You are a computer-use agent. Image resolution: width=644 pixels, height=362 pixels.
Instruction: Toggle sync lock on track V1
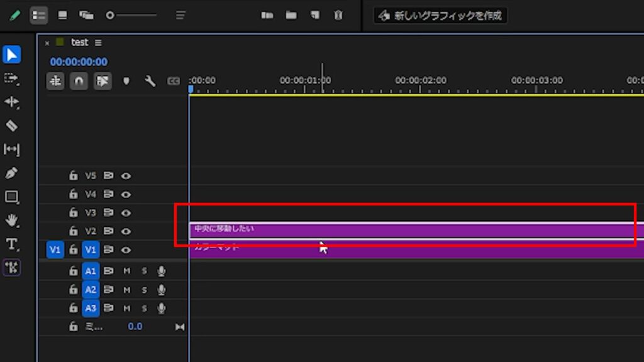click(x=108, y=250)
